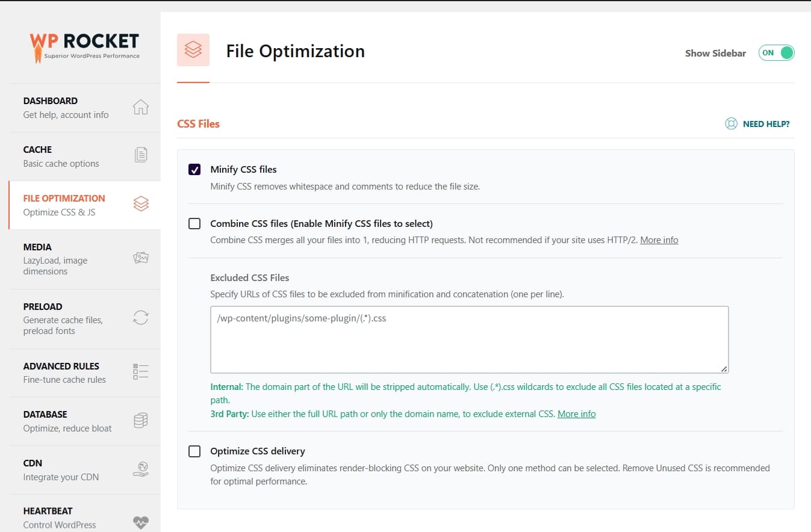Click the Preload refresh arrows icon
This screenshot has height=532, width=811.
click(x=140, y=317)
